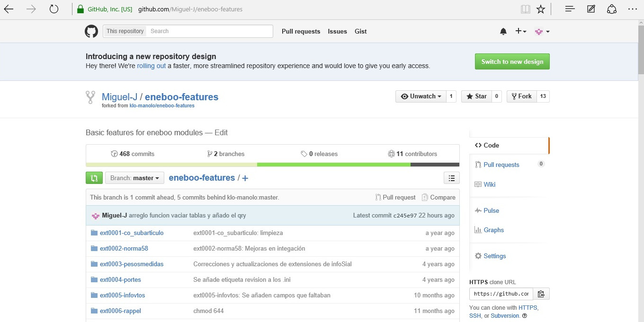
Task: Open the ext0005-infovtos folder
Action: pyautogui.click(x=123, y=295)
